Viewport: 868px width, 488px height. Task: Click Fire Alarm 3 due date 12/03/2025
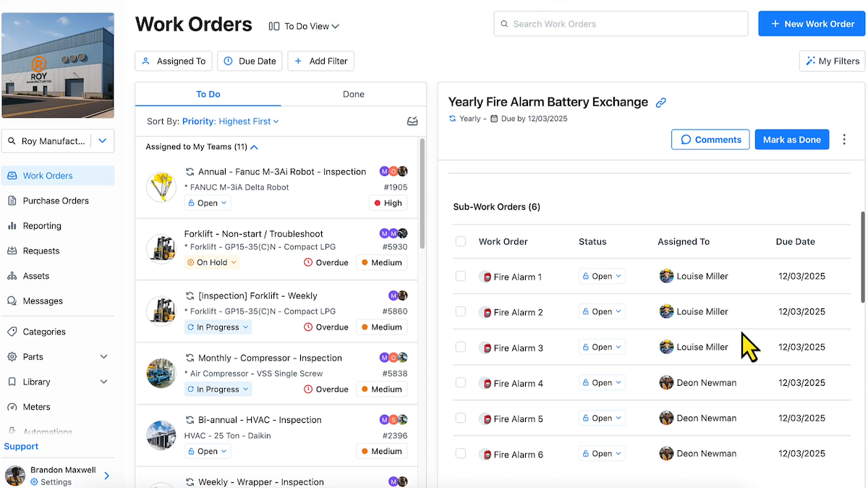(801, 347)
